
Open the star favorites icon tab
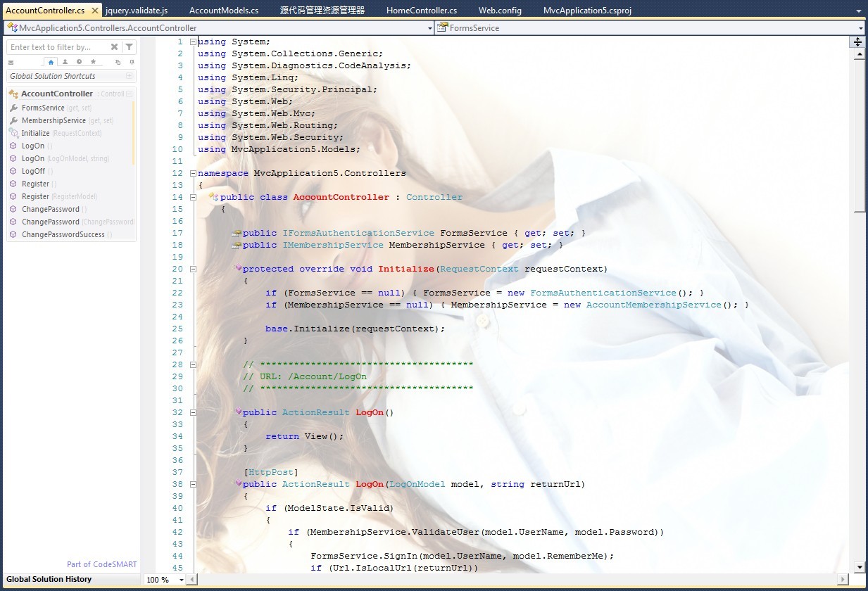93,62
